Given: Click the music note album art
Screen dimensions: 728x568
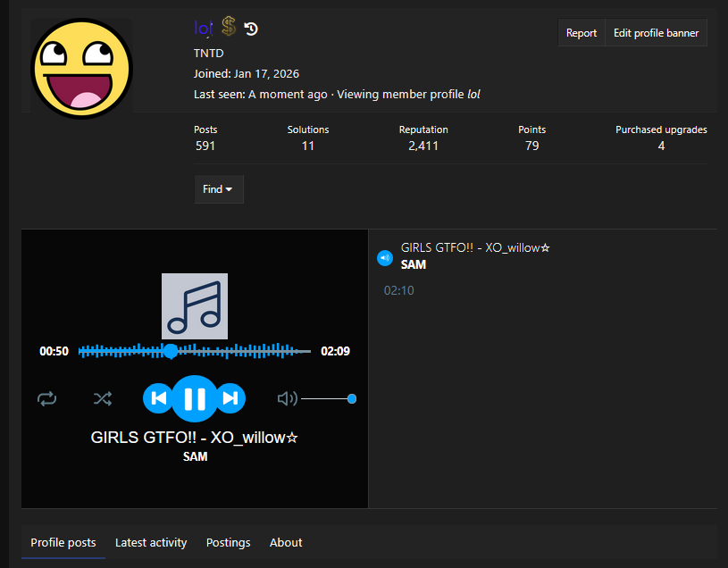Looking at the screenshot, I should pyautogui.click(x=194, y=305).
